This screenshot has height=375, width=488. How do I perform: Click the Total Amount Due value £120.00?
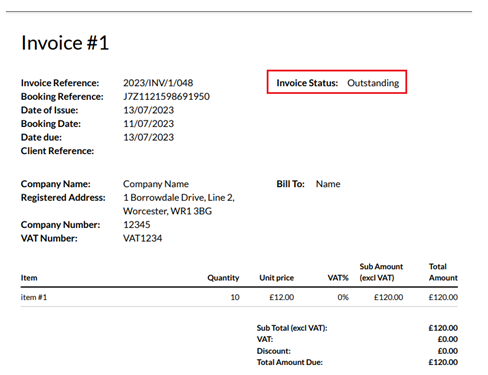coord(443,362)
